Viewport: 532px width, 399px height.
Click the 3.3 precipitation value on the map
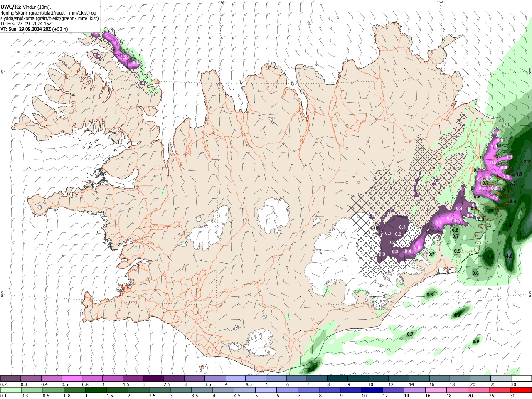512,183
